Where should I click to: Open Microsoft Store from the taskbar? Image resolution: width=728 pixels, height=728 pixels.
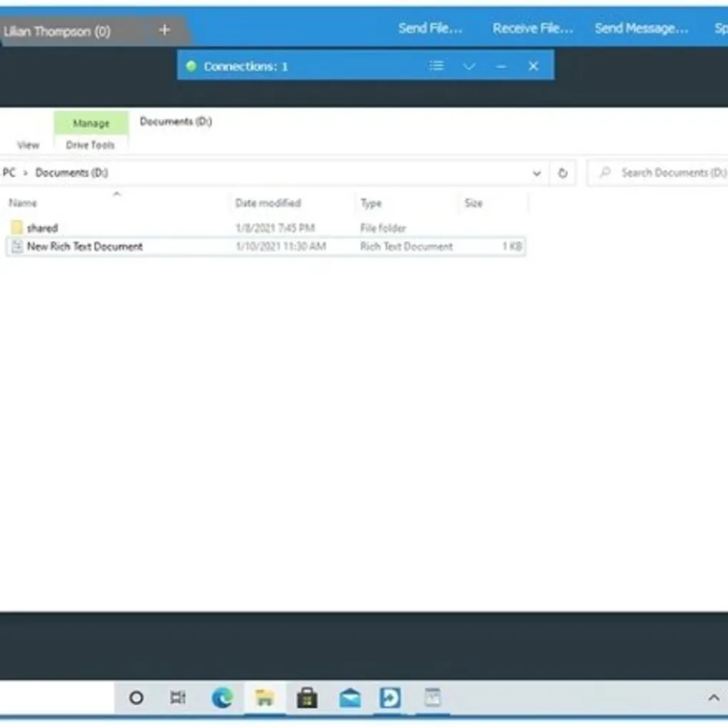(307, 698)
